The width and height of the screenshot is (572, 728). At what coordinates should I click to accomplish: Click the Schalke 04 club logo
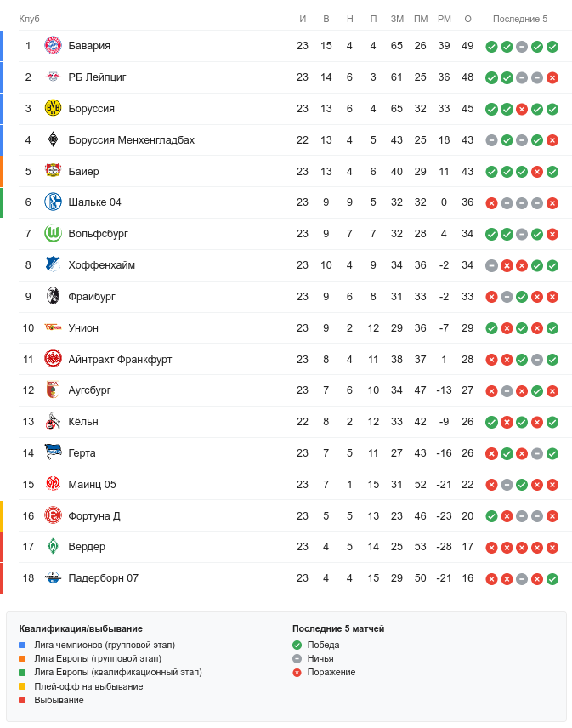click(53, 202)
